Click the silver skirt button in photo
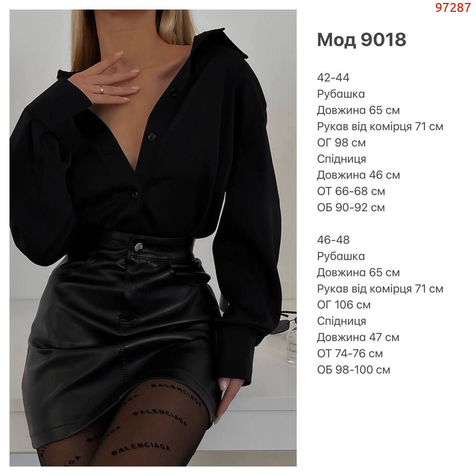 coord(139,246)
